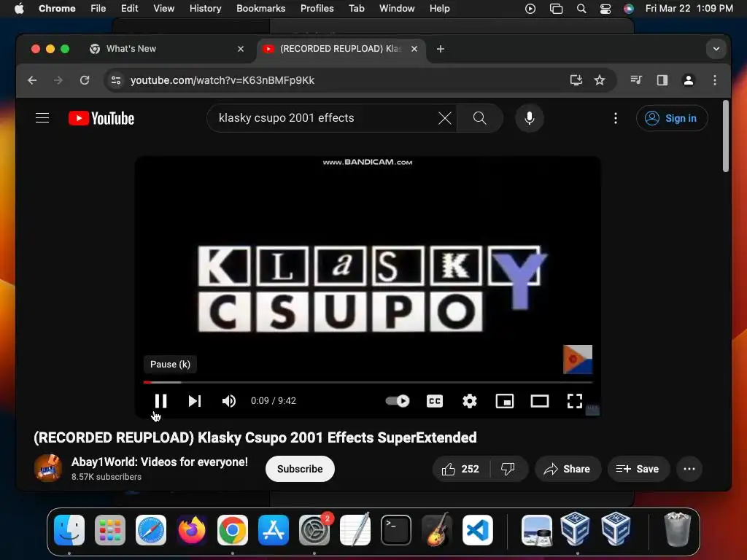This screenshot has width=747, height=560.
Task: Enter full screen mode
Action: pyautogui.click(x=575, y=401)
